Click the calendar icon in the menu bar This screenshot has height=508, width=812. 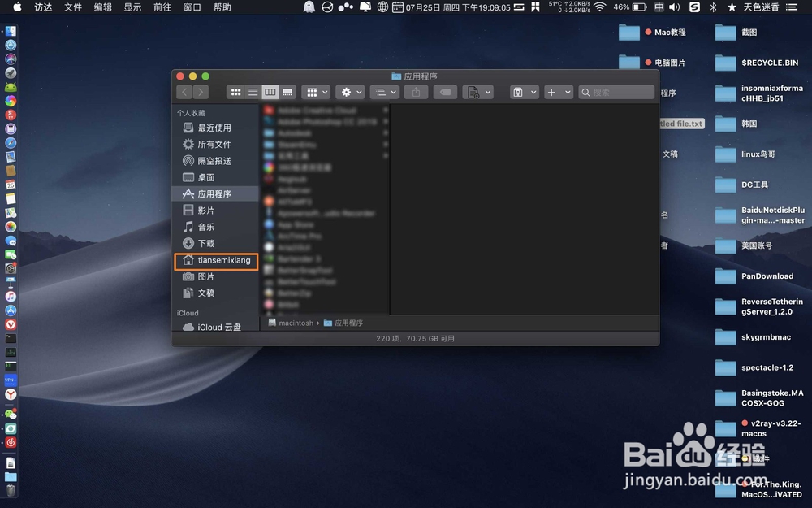click(x=398, y=7)
